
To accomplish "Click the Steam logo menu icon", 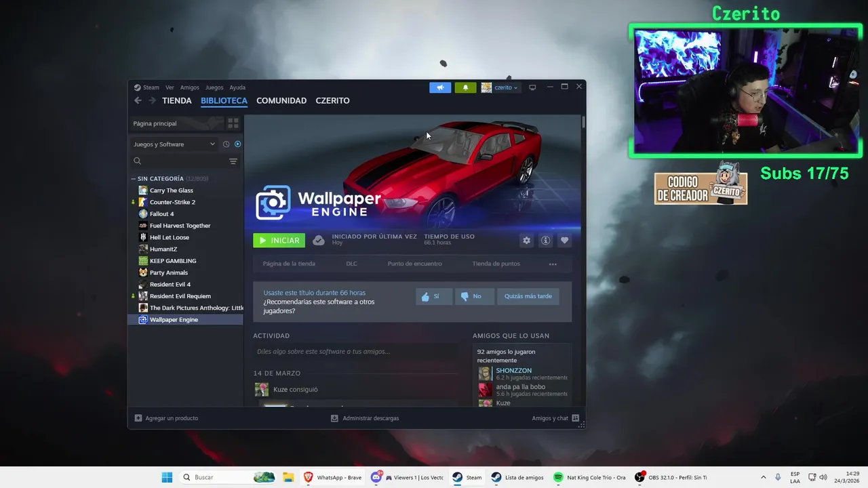I will pyautogui.click(x=137, y=87).
